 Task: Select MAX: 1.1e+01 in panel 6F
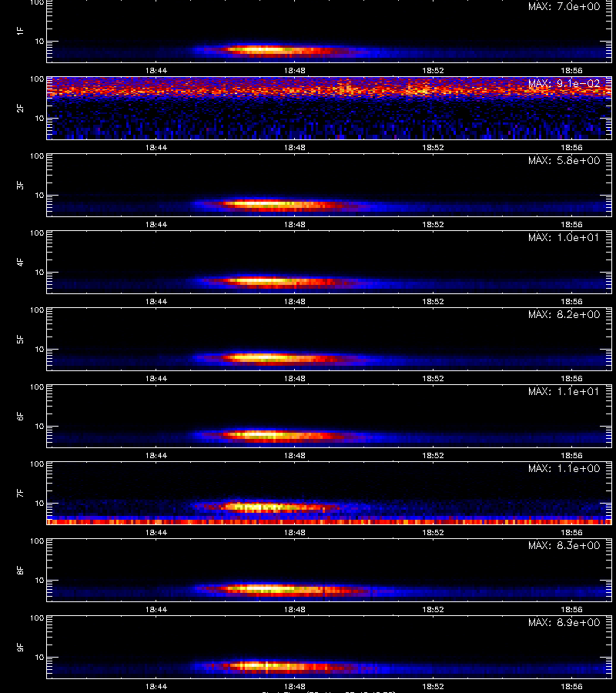(x=564, y=392)
